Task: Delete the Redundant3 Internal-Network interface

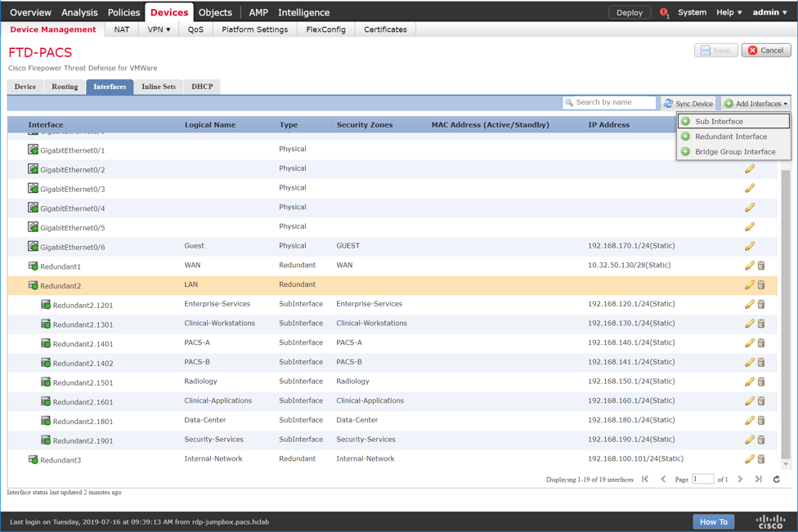Action: click(x=761, y=459)
